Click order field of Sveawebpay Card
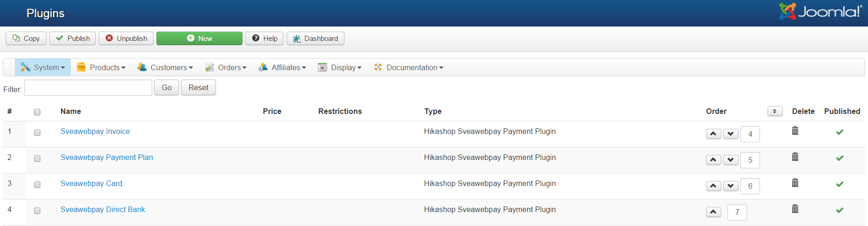Viewport: 868px width, 226px height. coord(750,186)
